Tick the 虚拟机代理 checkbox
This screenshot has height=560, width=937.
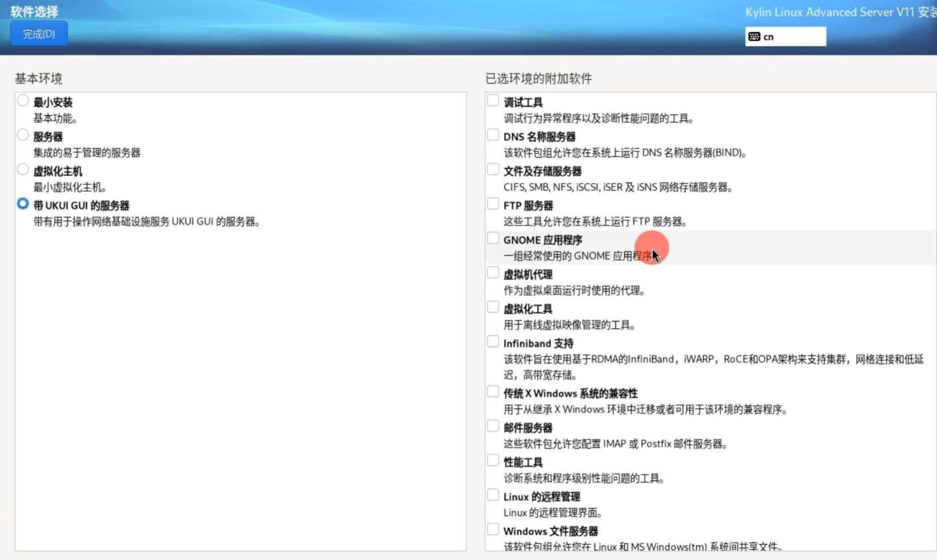[x=493, y=273]
